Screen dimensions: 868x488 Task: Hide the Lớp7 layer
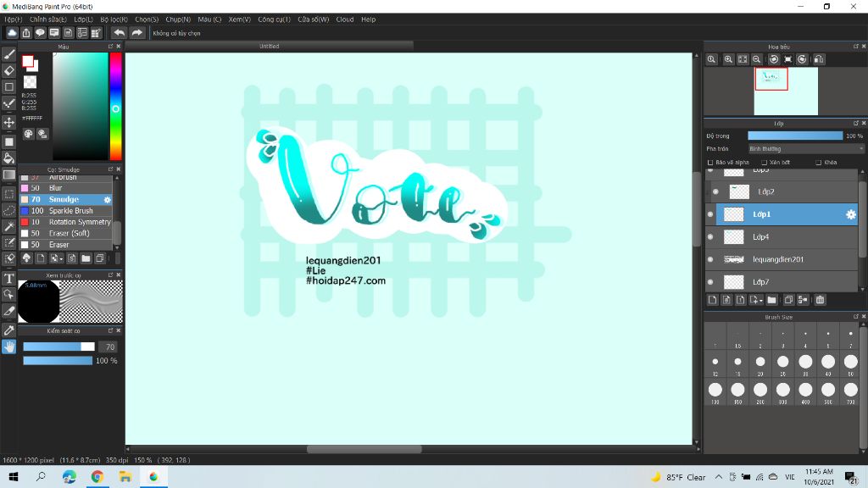click(710, 282)
